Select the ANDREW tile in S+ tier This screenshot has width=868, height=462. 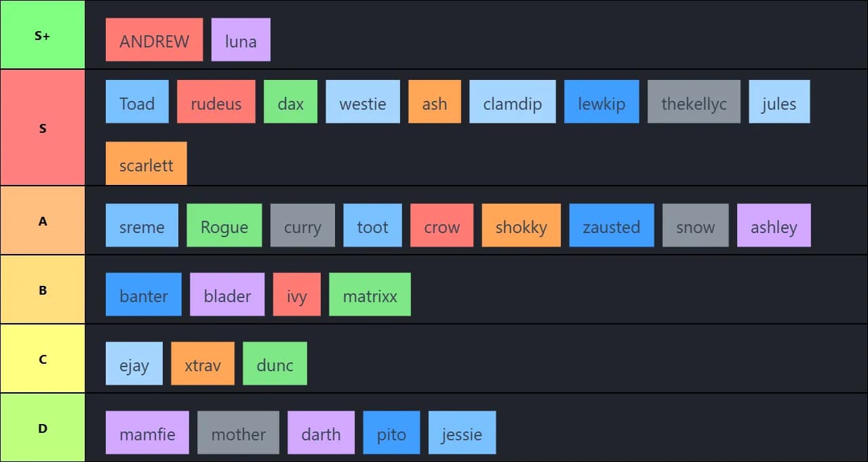(154, 40)
